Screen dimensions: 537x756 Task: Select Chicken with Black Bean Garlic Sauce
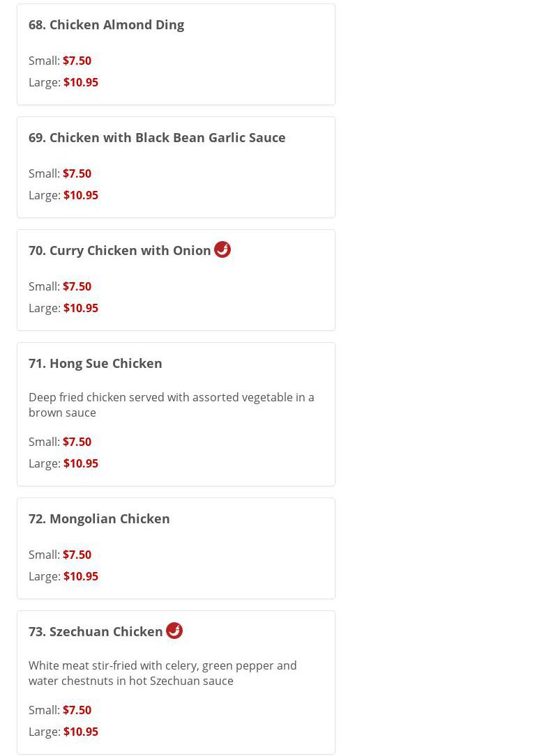click(x=157, y=137)
